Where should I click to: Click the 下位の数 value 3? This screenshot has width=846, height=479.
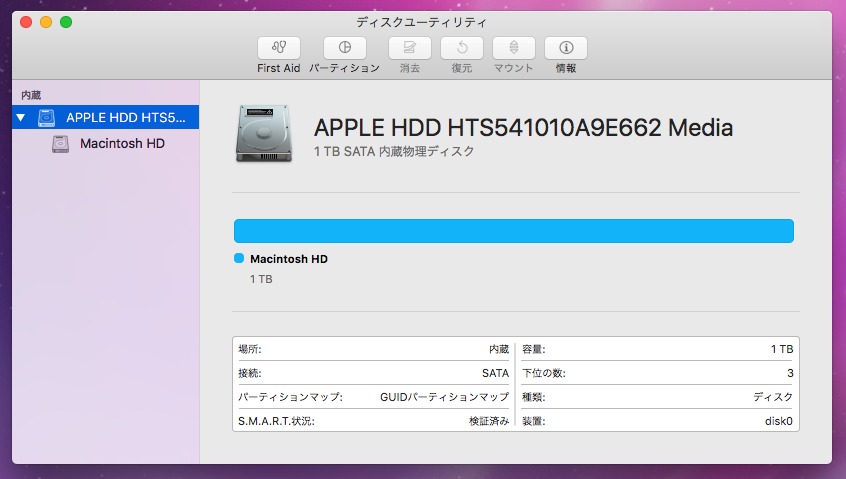coord(790,373)
